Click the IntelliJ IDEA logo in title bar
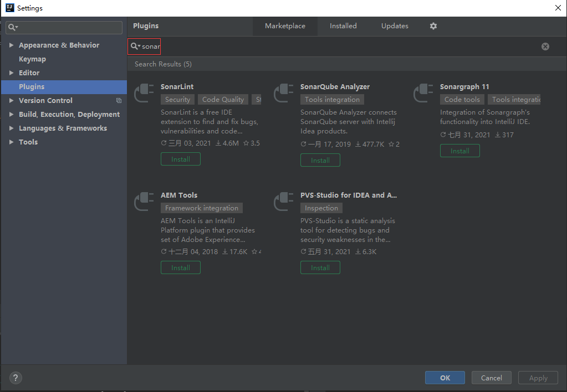This screenshot has width=567, height=392. point(10,8)
